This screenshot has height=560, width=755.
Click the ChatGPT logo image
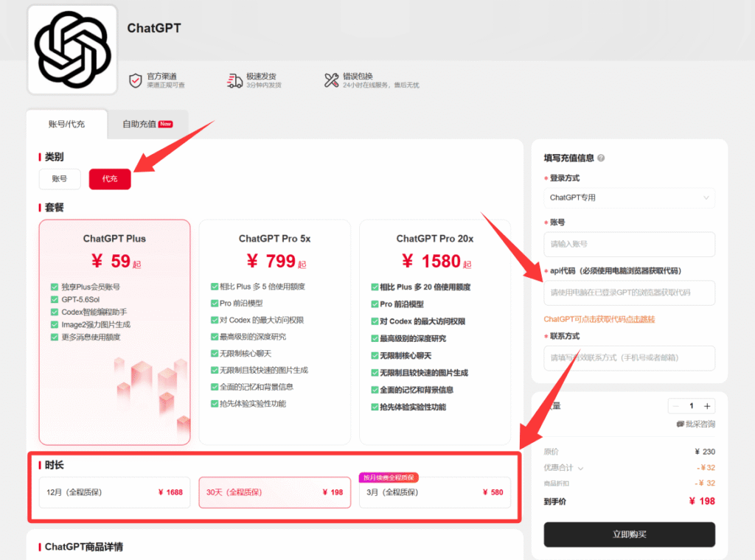[72, 49]
